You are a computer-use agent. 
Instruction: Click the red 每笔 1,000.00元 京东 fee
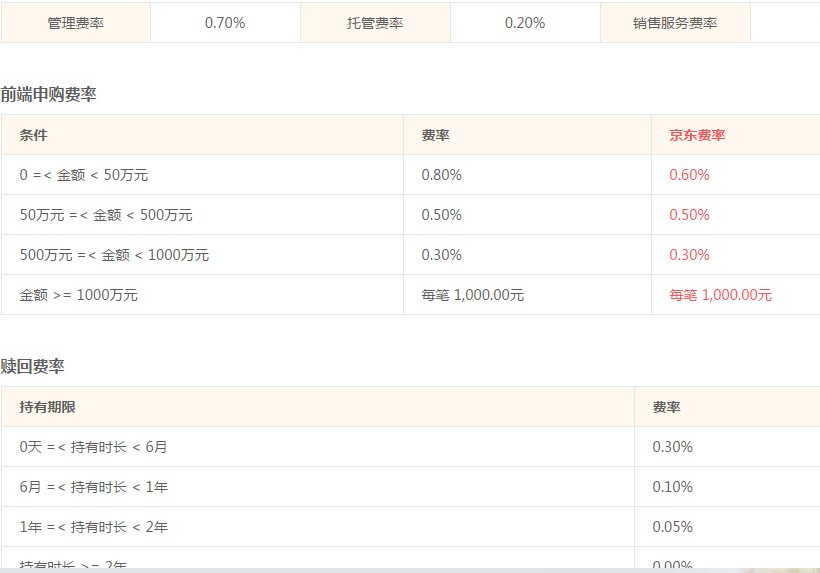click(720, 295)
